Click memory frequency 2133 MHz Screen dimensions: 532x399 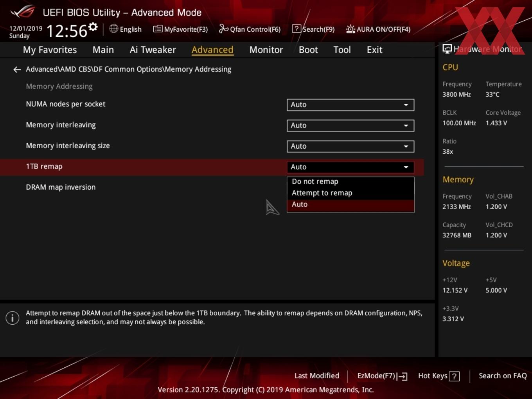tap(457, 207)
